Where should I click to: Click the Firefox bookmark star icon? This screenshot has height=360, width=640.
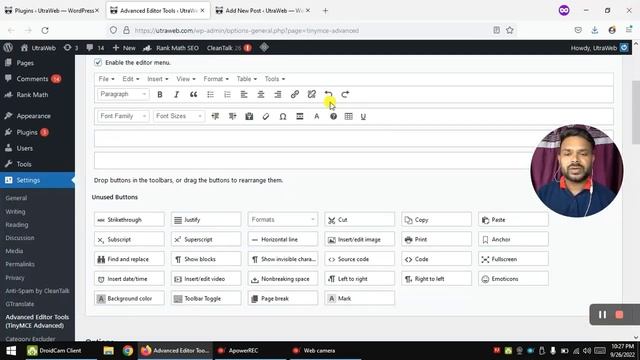[510, 30]
